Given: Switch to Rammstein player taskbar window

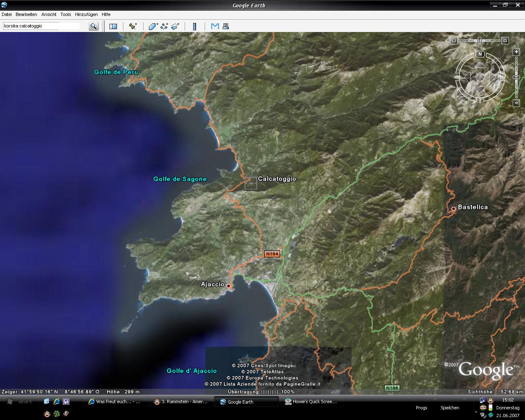Looking at the screenshot, I should 181,402.
